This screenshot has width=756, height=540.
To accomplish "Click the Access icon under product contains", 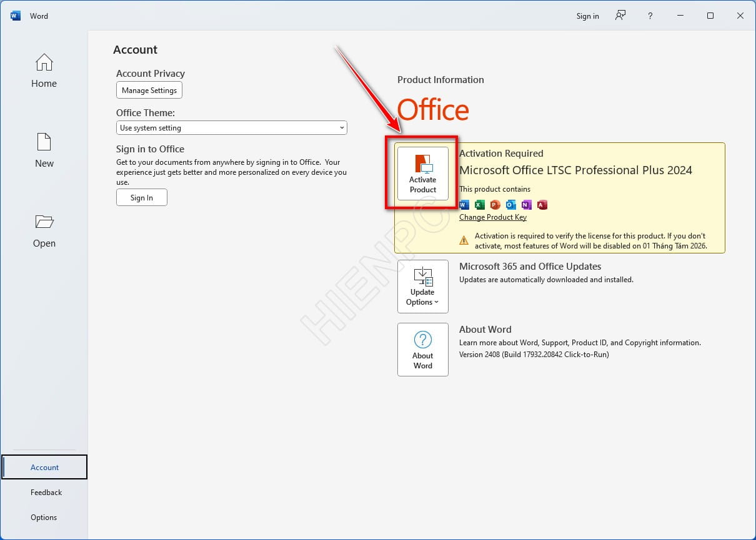I will [542, 204].
